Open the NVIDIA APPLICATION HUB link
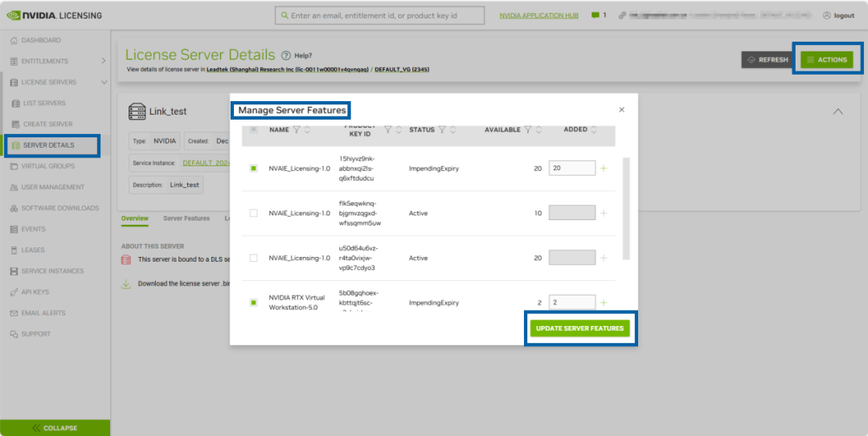 538,15
